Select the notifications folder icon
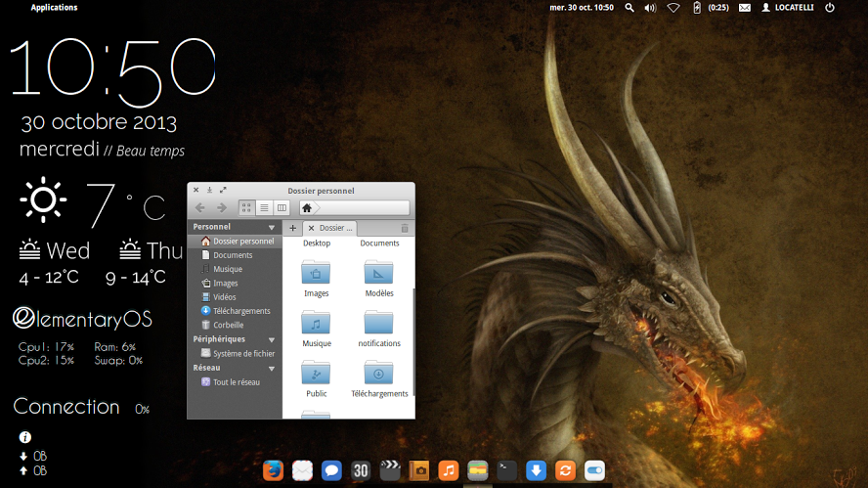 (378, 322)
